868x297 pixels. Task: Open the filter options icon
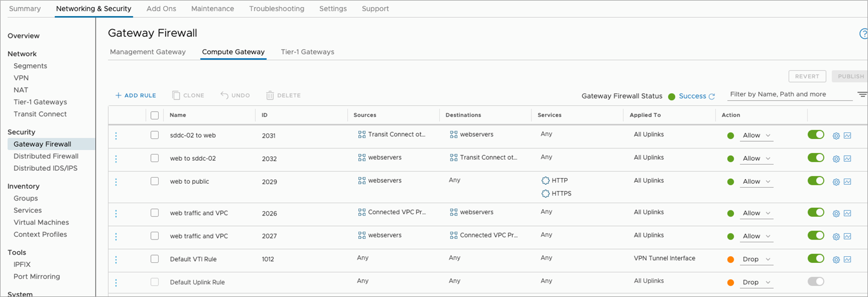tap(862, 94)
